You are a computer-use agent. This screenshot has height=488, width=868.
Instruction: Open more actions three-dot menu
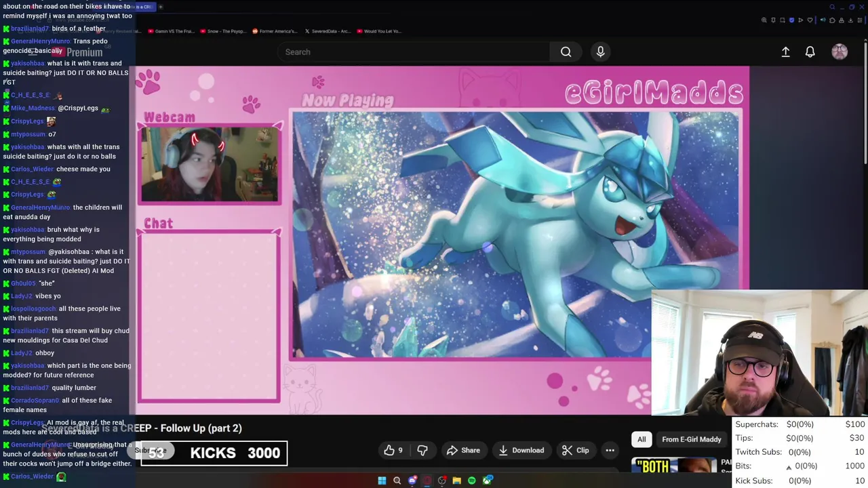[610, 450]
